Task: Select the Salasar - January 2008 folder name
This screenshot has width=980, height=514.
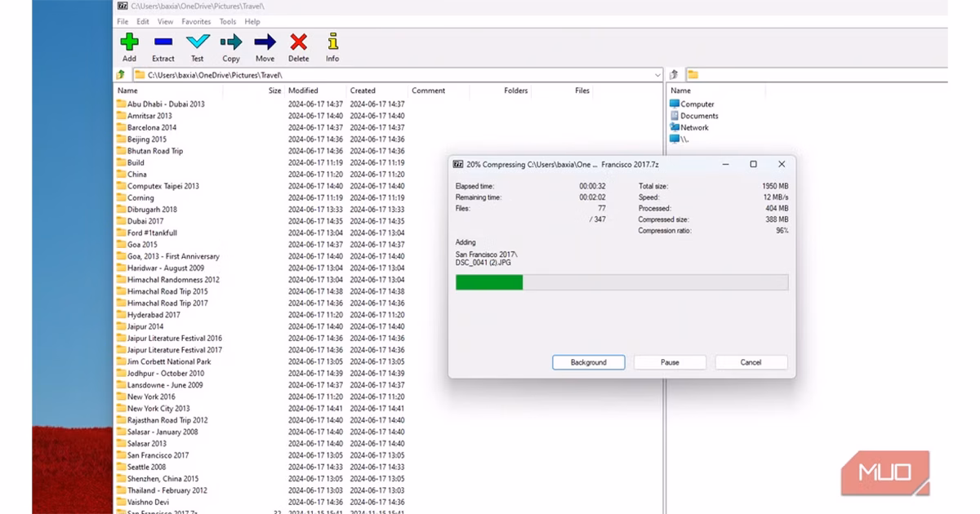Action: coord(163,432)
